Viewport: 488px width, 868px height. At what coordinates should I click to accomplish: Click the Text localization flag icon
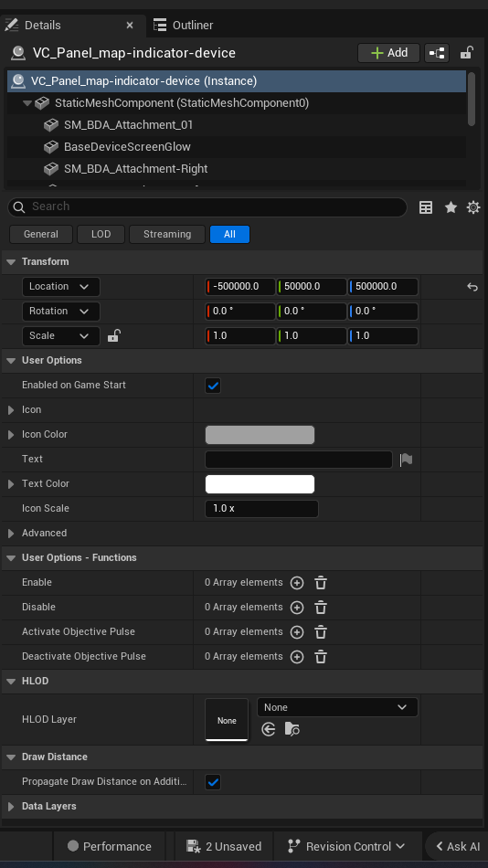click(406, 460)
